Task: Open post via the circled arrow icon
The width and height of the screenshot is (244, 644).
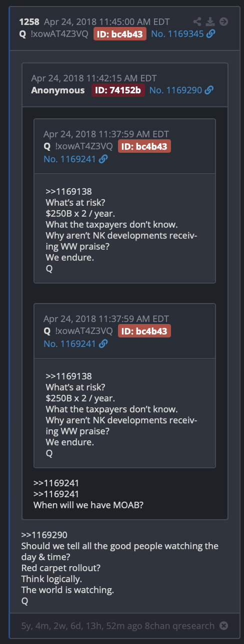Action: (223, 21)
